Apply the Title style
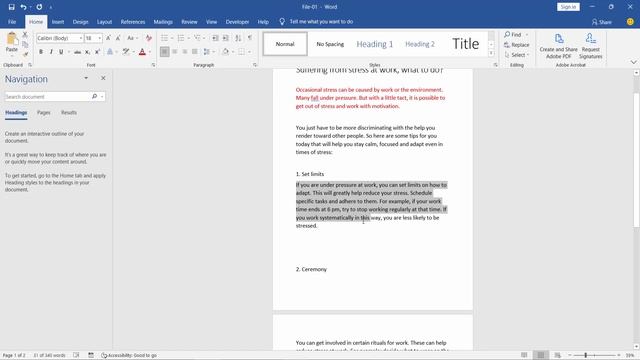This screenshot has height=360, width=640. 465,44
